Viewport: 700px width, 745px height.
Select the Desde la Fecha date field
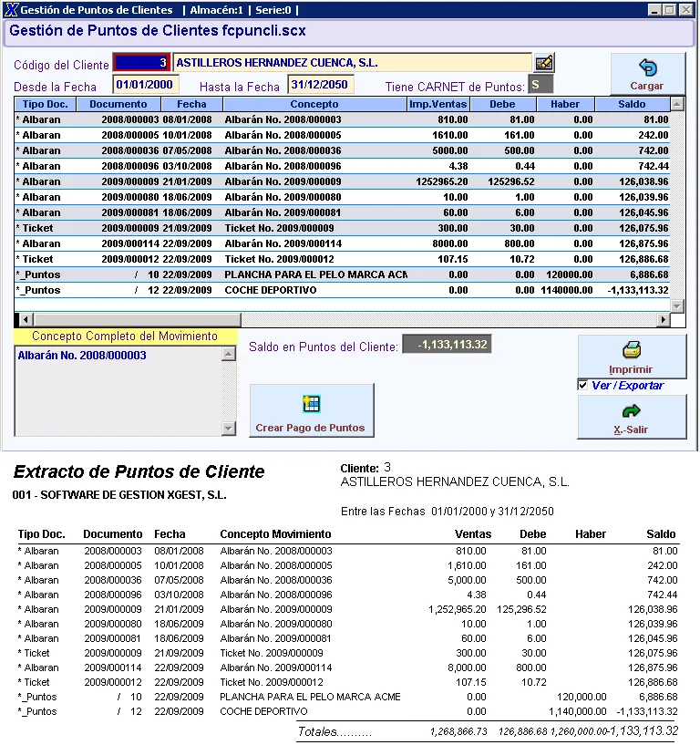coord(146,85)
